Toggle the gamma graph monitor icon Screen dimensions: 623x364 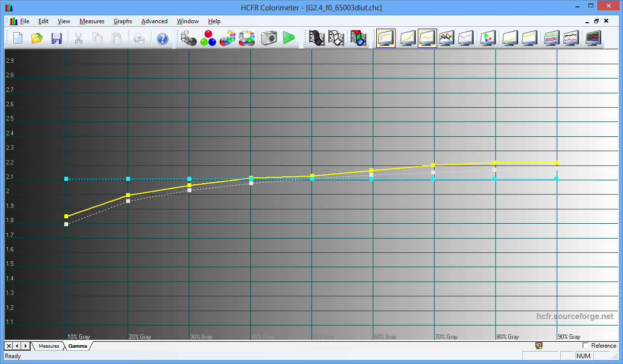pos(427,38)
